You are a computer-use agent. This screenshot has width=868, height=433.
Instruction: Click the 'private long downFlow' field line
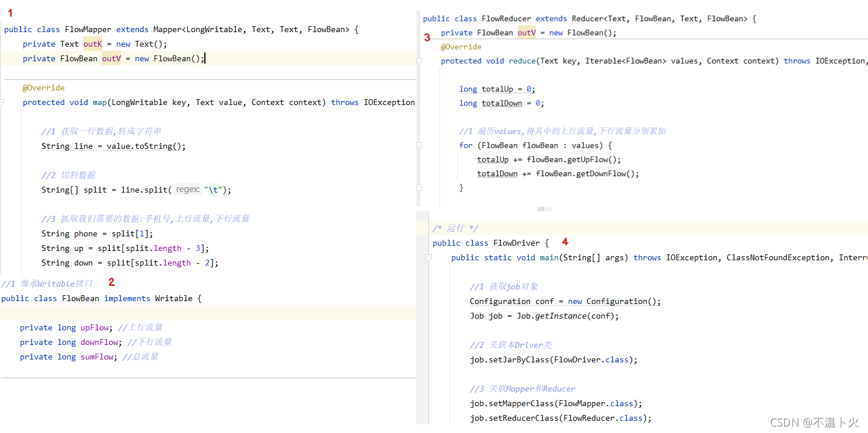coord(96,342)
